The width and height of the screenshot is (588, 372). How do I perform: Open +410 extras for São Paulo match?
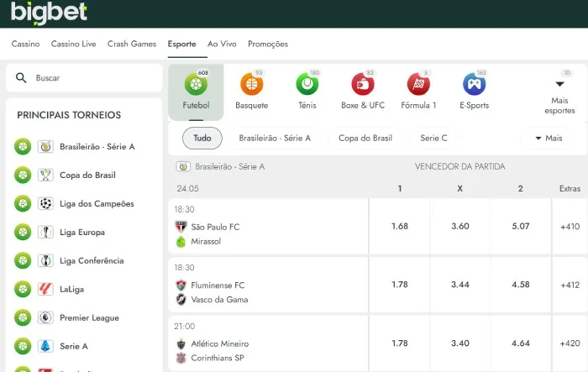570,227
